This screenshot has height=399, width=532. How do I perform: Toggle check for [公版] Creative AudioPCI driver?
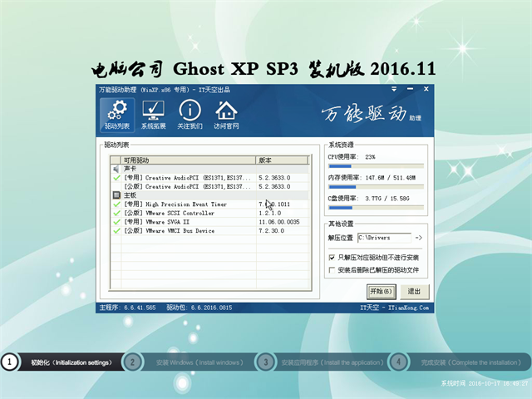click(116, 186)
